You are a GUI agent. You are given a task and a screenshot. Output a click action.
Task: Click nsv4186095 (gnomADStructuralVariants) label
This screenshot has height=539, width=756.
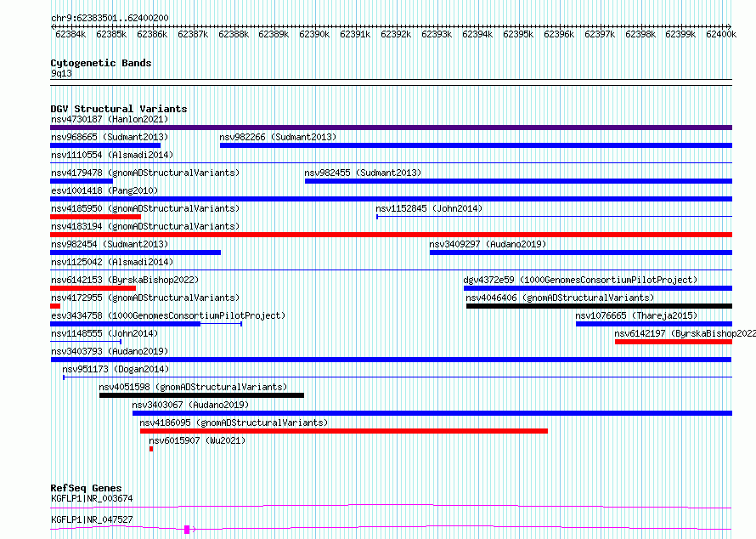tap(234, 423)
